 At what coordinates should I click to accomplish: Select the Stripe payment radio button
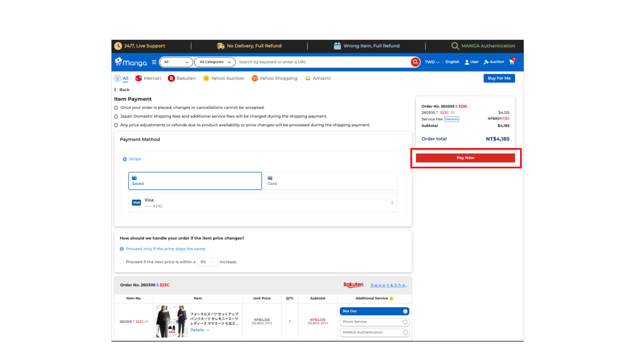tap(125, 159)
